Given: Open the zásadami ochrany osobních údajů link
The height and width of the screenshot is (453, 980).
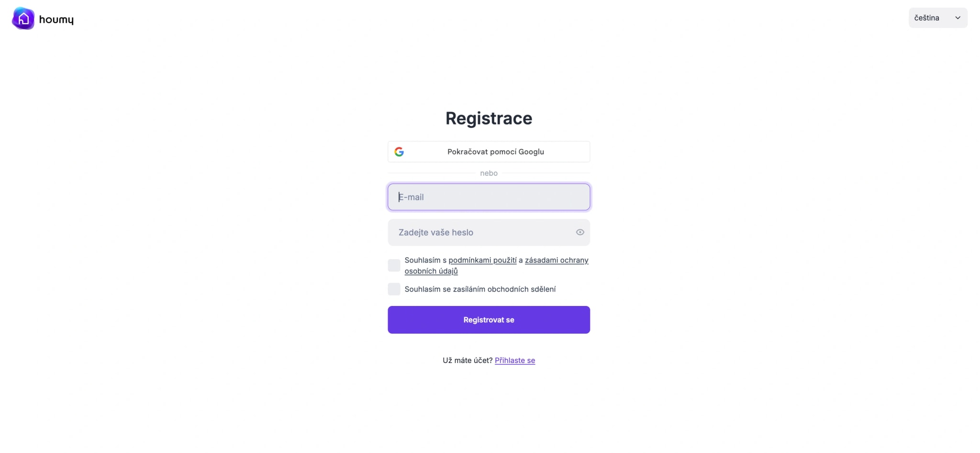Looking at the screenshot, I should (557, 260).
